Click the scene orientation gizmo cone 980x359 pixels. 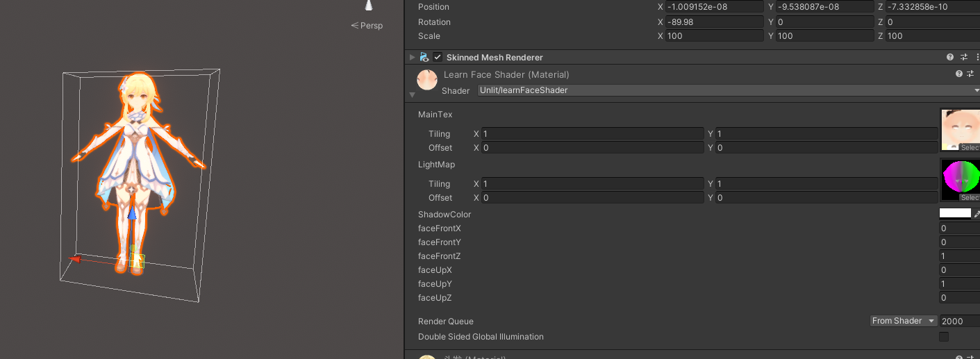[369, 5]
